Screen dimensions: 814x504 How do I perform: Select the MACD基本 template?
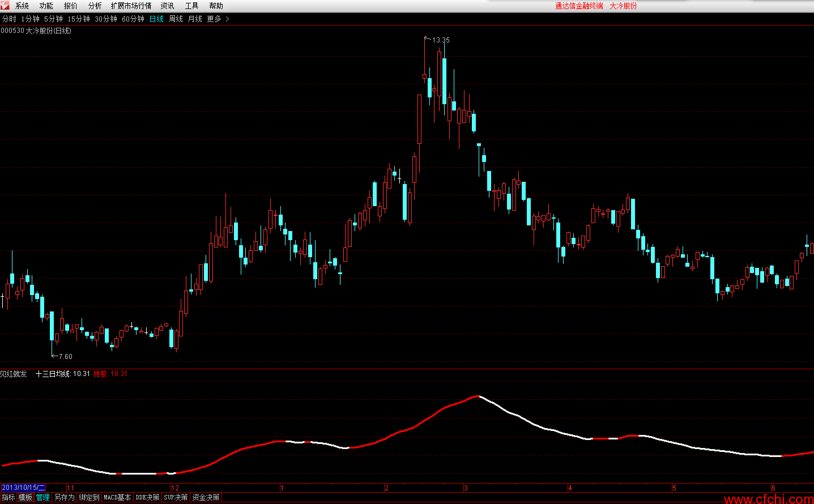(117, 497)
